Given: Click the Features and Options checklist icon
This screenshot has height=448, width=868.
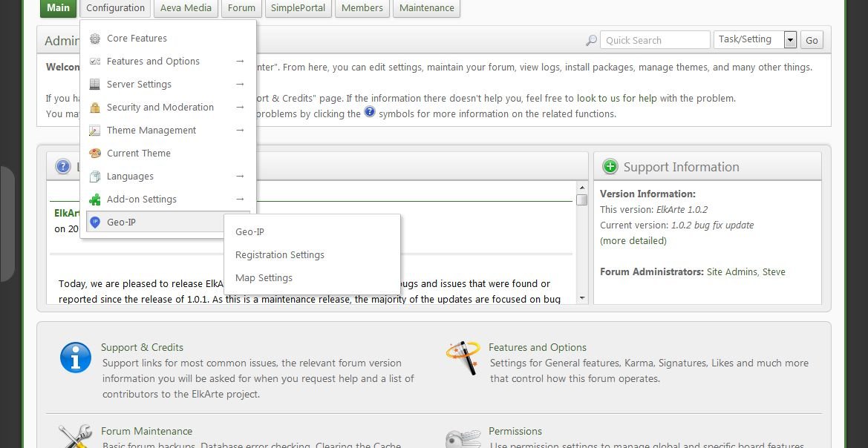Looking at the screenshot, I should coord(95,62).
